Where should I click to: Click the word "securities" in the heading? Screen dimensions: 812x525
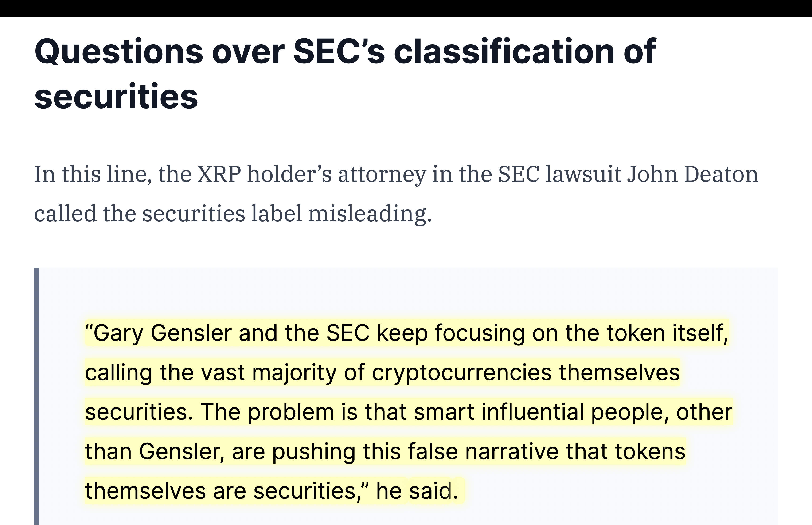click(116, 97)
